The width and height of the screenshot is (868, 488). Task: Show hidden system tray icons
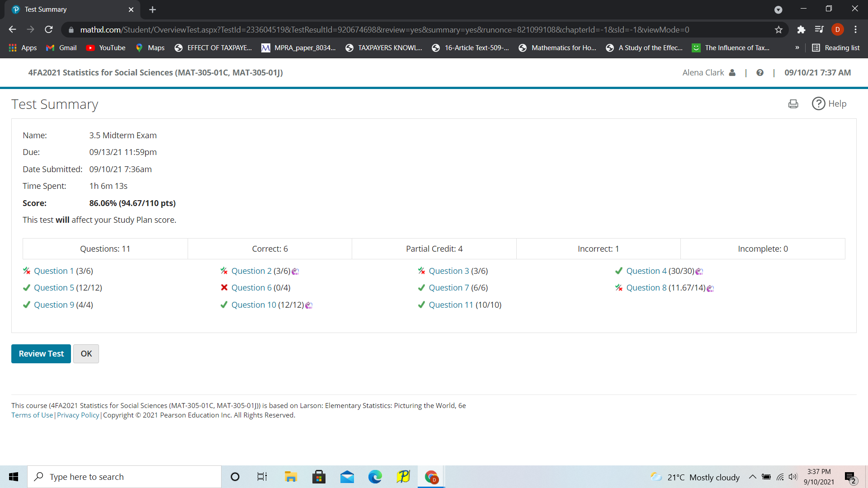[752, 477]
